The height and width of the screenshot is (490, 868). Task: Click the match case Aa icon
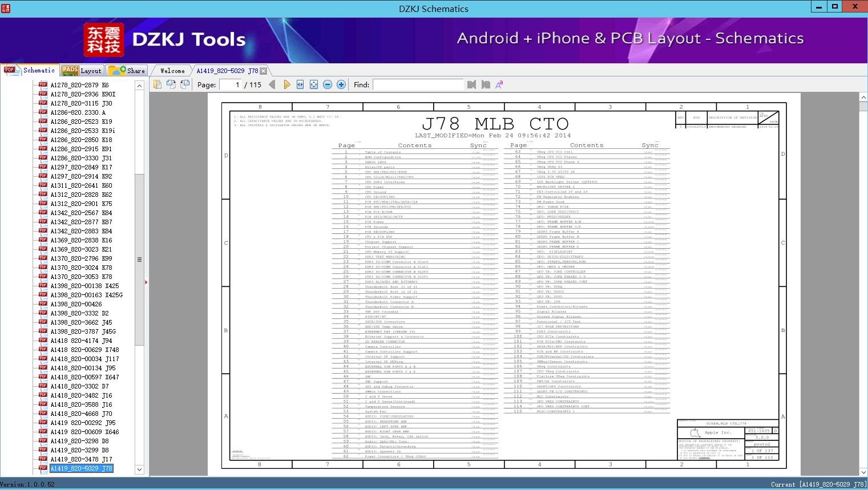pyautogui.click(x=499, y=84)
